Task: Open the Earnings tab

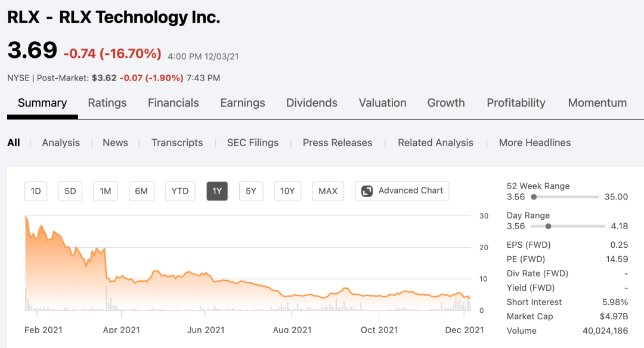Action: click(243, 103)
